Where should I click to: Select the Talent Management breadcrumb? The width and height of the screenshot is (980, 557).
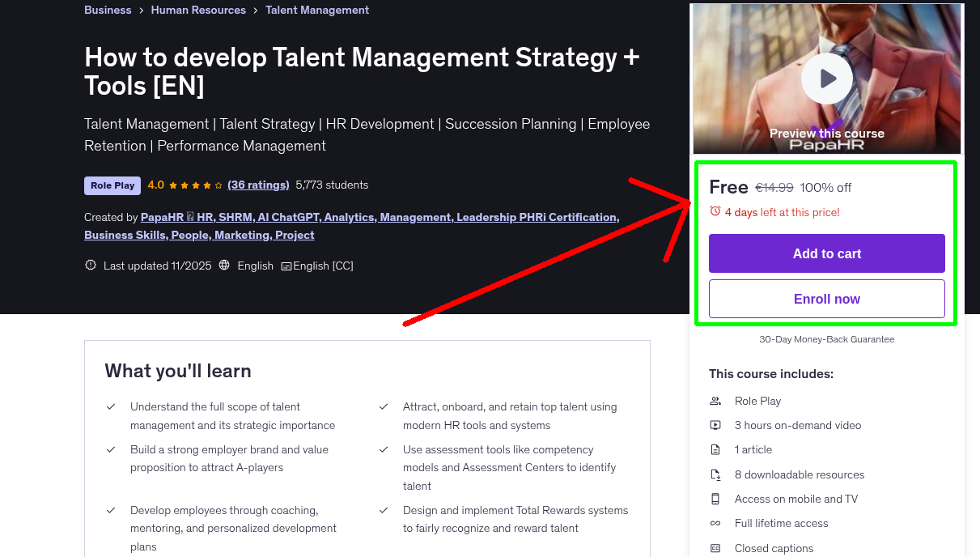317,10
